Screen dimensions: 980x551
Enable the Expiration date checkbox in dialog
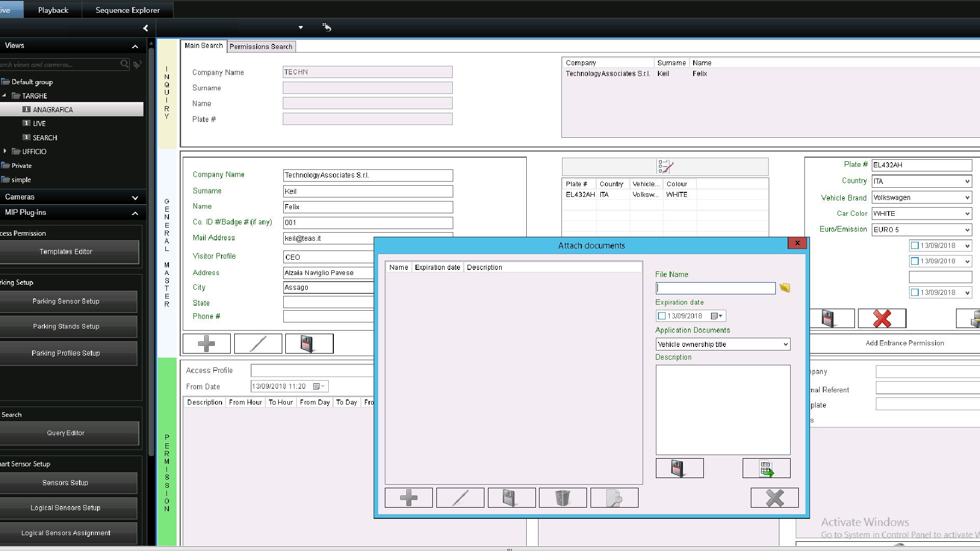(x=662, y=316)
